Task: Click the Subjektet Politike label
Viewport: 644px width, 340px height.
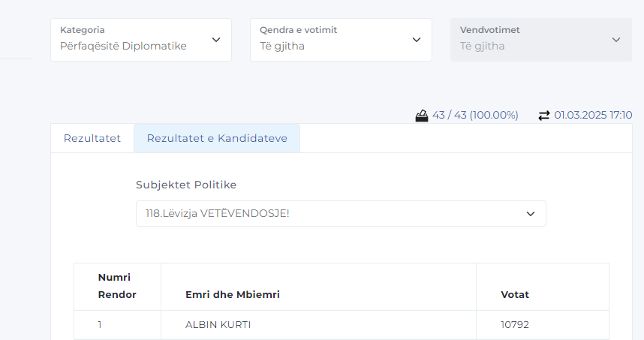Action: click(x=186, y=185)
